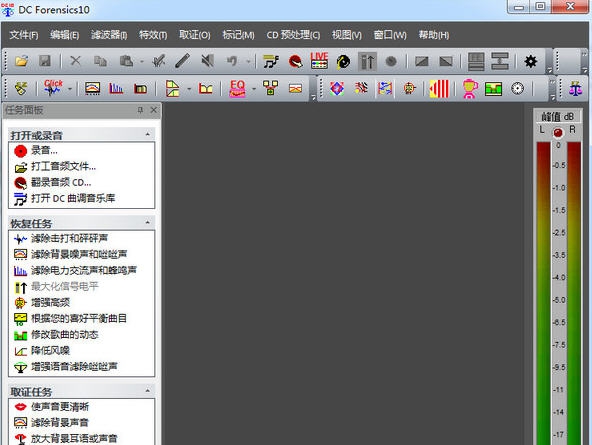Open the second toolbar overflow options arrow
The height and width of the screenshot is (445, 592).
313,98
